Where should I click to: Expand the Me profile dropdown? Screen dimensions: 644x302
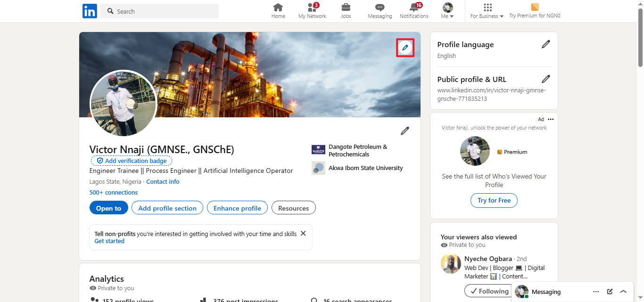coord(447,10)
